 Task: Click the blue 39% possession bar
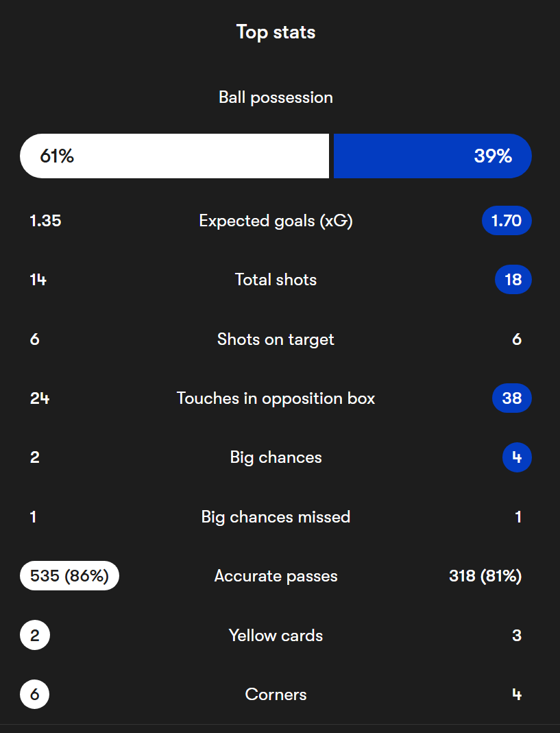pyautogui.click(x=433, y=156)
